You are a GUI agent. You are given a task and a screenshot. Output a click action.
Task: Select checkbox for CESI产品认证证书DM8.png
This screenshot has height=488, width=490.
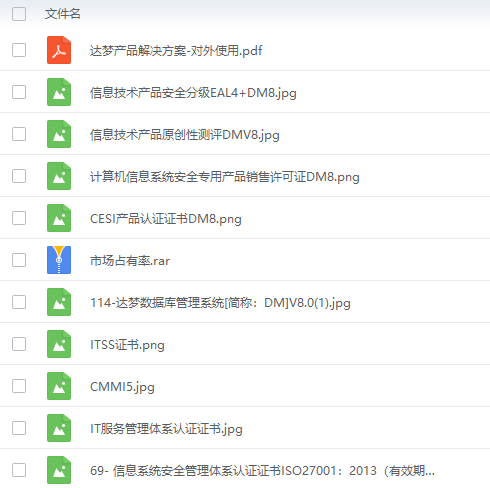(x=19, y=218)
